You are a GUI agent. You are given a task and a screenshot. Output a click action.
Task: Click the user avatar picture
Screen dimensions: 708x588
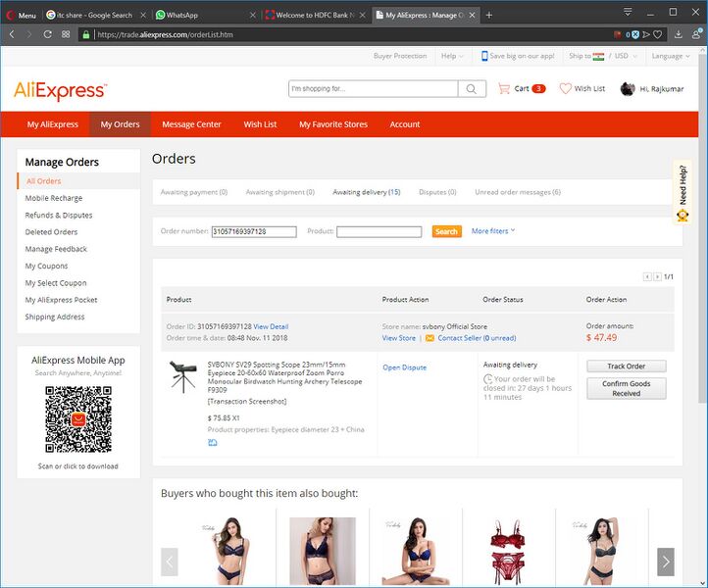click(x=628, y=89)
